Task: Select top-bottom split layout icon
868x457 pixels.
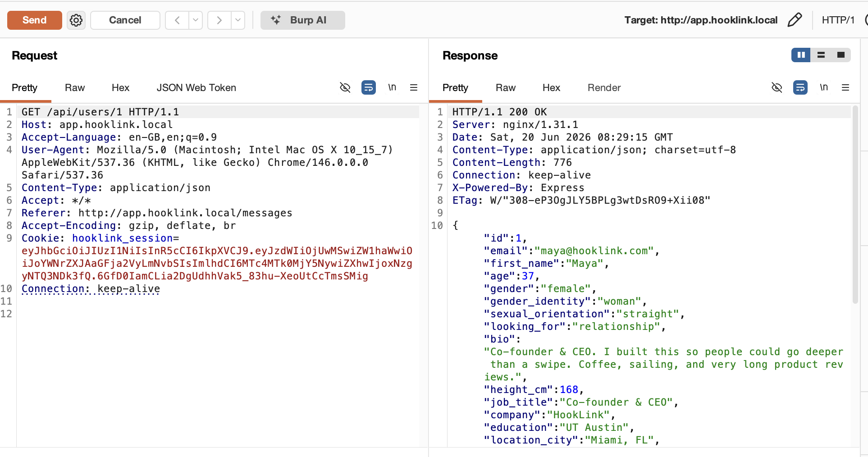Action: pos(821,55)
